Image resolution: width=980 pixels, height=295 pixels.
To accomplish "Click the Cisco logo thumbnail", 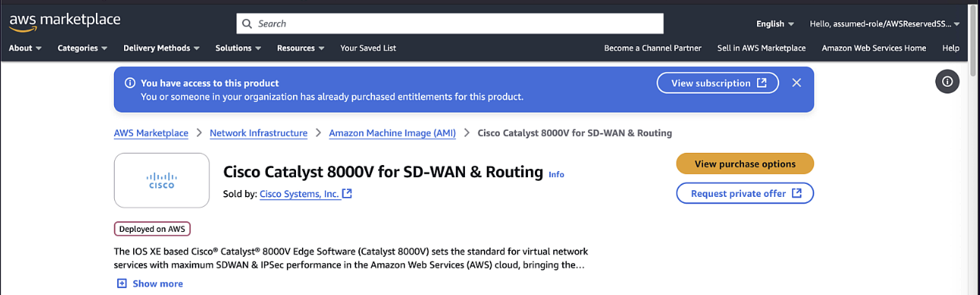I will pyautogui.click(x=161, y=180).
